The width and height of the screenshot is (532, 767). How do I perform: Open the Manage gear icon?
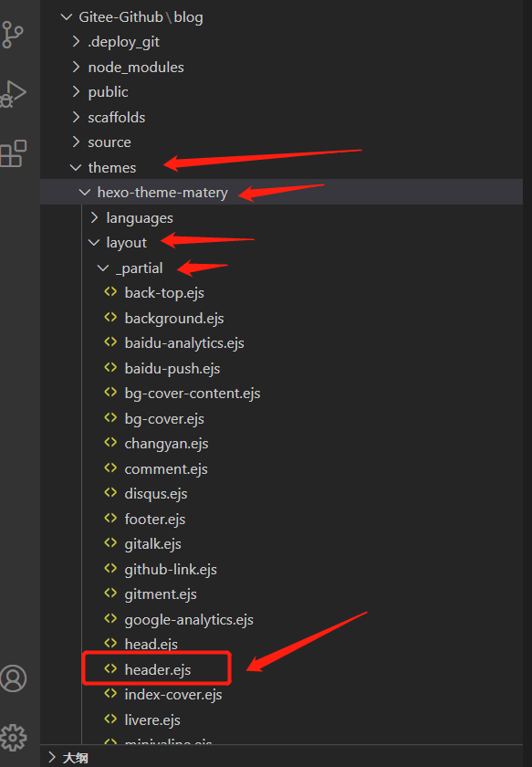[13, 737]
